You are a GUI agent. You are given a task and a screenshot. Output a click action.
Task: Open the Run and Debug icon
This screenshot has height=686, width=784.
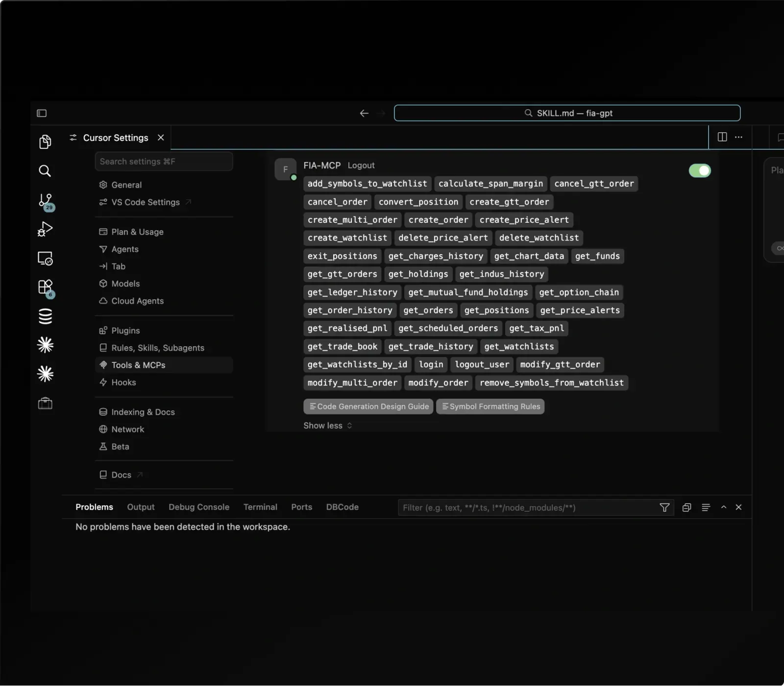coord(45,229)
